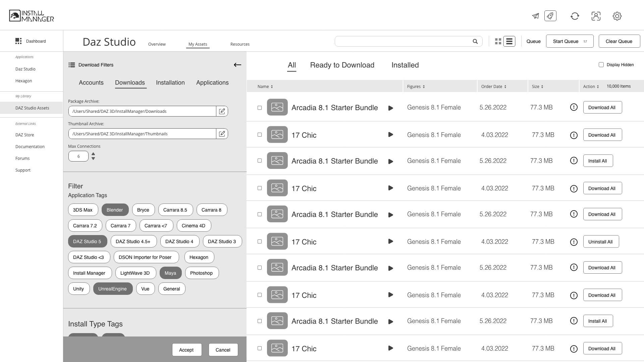The height and width of the screenshot is (362, 644).
Task: Click the search magnifier icon
Action: (475, 41)
